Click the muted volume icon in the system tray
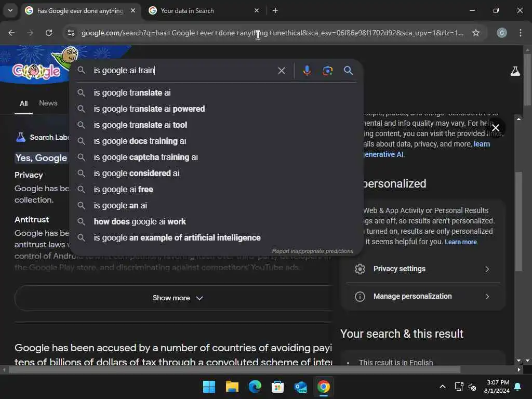Viewport: 532px width, 399px height. coord(472,387)
